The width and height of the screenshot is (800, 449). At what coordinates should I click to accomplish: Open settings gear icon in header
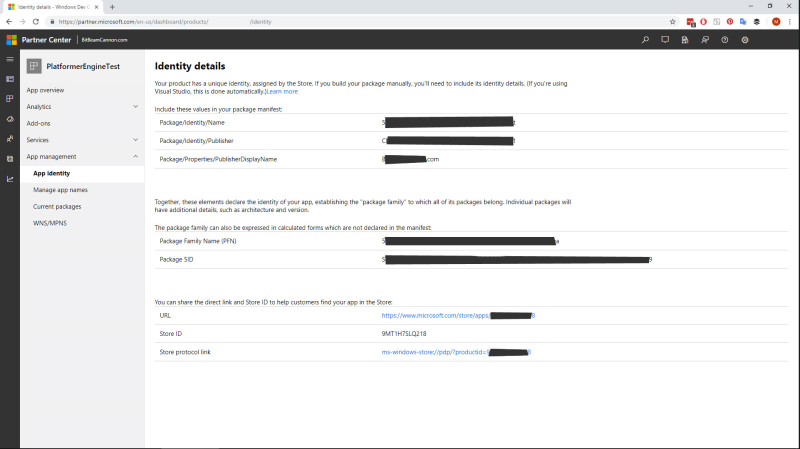click(x=745, y=40)
